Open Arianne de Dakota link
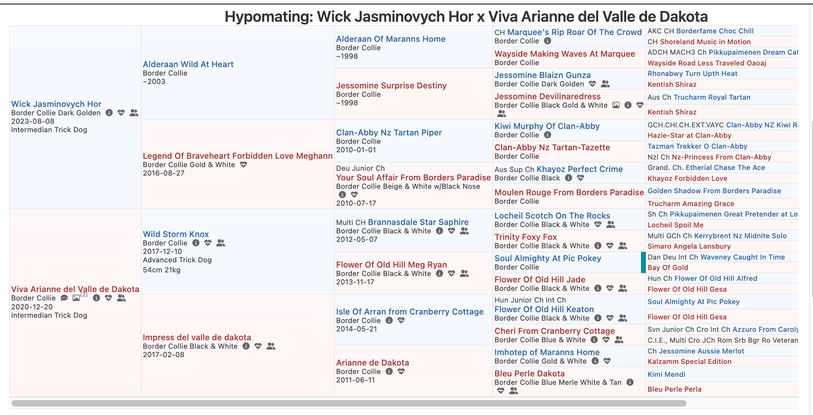The width and height of the screenshot is (813, 415). [373, 363]
